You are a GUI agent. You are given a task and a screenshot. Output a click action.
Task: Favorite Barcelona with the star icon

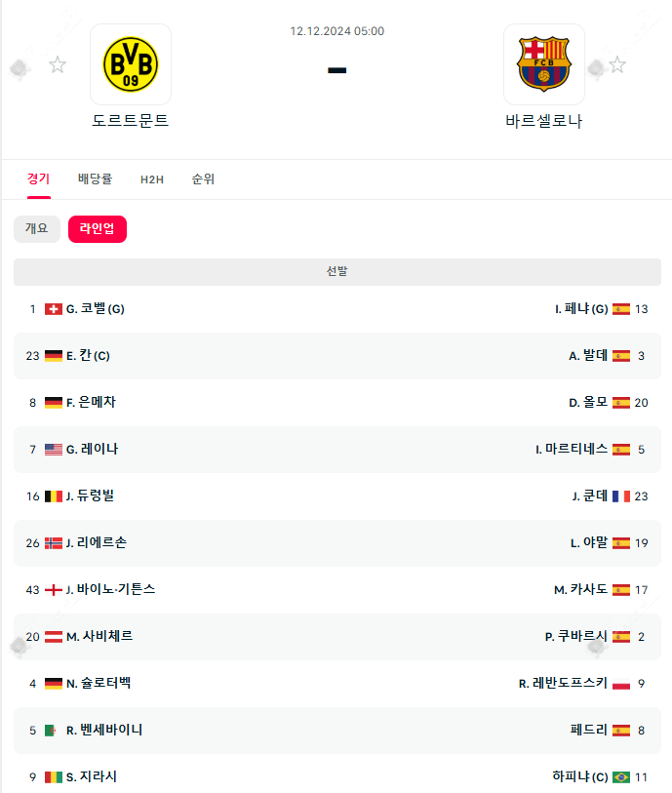617,65
